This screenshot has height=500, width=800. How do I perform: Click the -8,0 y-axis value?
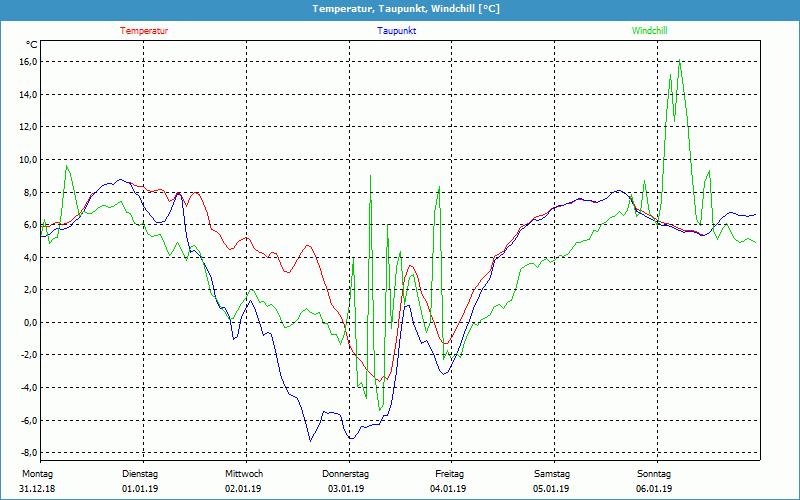(29, 453)
